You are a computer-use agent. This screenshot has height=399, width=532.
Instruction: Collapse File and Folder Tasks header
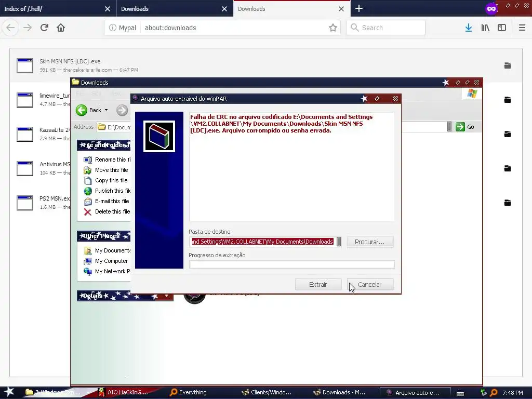click(x=104, y=145)
